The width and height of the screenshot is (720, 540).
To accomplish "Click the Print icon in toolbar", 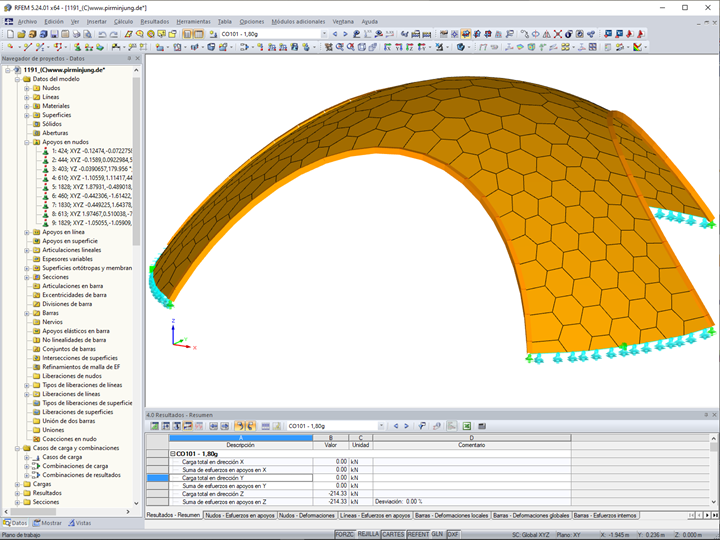I will tap(76, 34).
